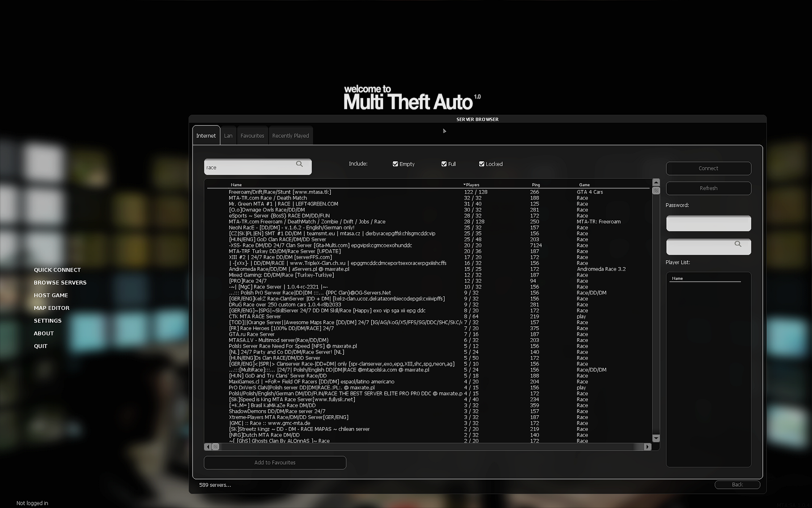Click the magnifier icon in the server filter box
This screenshot has height=508, width=812.
tap(300, 164)
